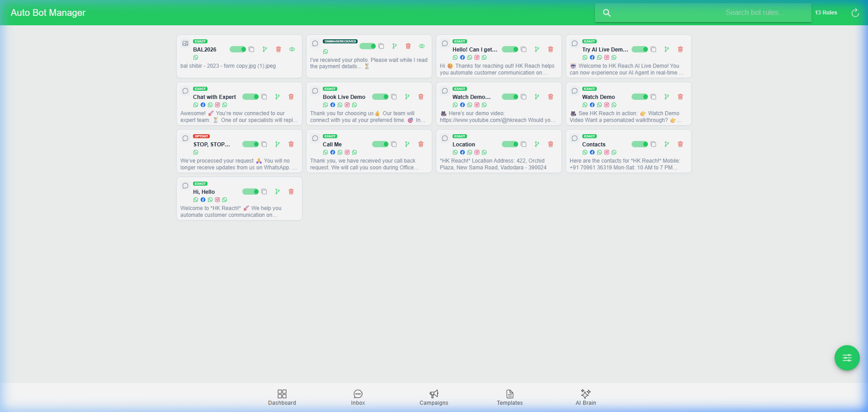Copy the Location rule
This screenshot has width=868, height=412.
(x=524, y=144)
